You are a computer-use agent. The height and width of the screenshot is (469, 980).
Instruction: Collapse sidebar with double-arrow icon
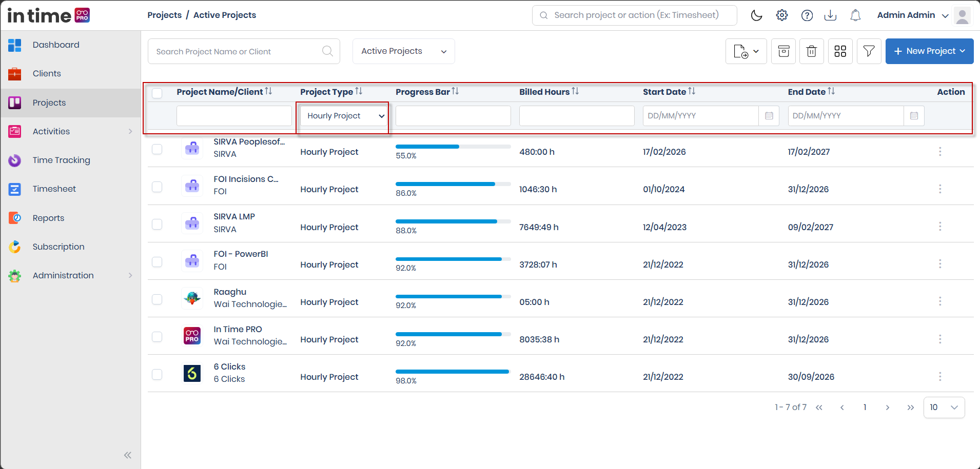click(128, 455)
